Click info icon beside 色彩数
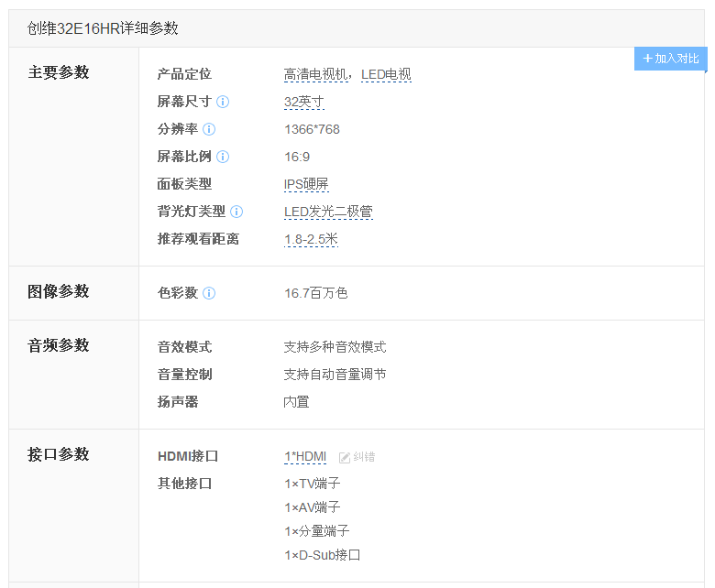Image resolution: width=715 pixels, height=588 pixels. click(x=209, y=293)
